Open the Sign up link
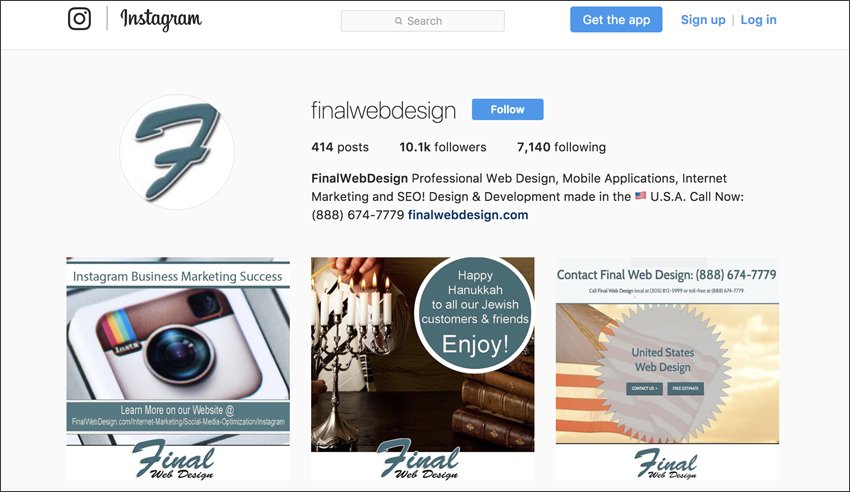Viewport: 850px width, 492px height. click(x=703, y=20)
